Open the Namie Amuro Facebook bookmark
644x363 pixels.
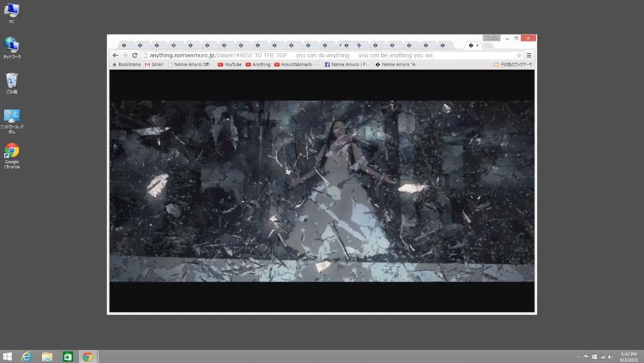pyautogui.click(x=347, y=64)
